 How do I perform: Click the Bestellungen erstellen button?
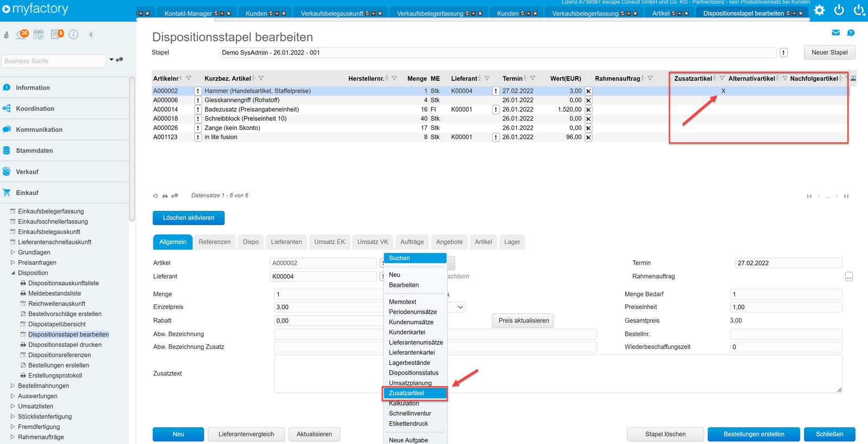click(754, 434)
